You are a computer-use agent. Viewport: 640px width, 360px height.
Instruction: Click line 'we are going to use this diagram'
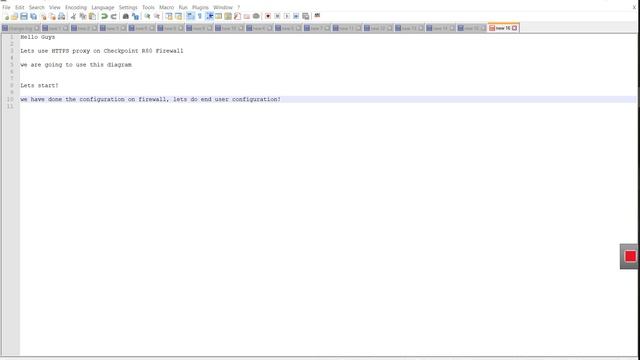coord(76,65)
